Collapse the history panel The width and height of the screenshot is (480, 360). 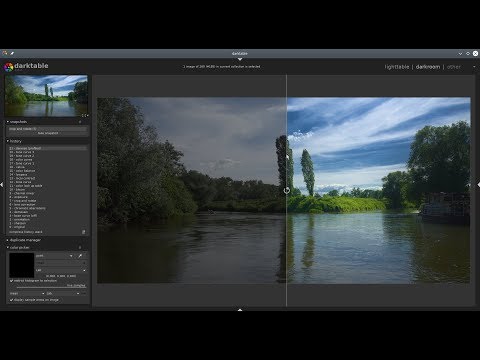pos(8,141)
